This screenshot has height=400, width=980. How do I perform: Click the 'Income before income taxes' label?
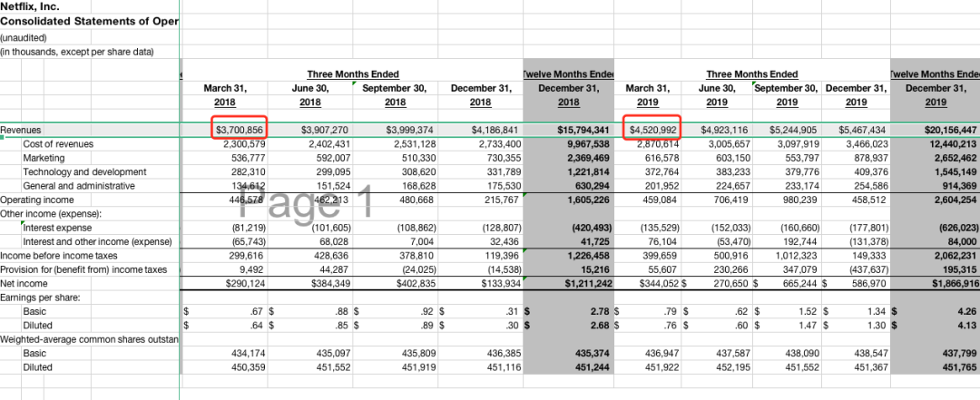click(59, 255)
